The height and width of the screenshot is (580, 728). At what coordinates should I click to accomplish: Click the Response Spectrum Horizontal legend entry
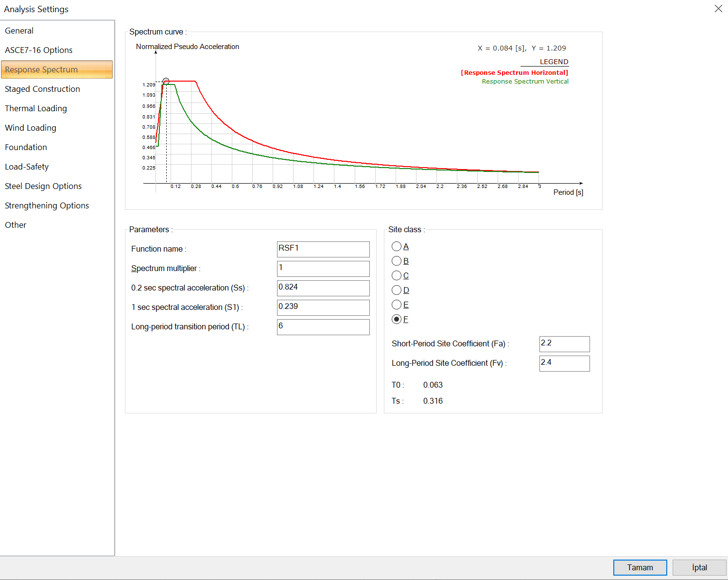(514, 73)
